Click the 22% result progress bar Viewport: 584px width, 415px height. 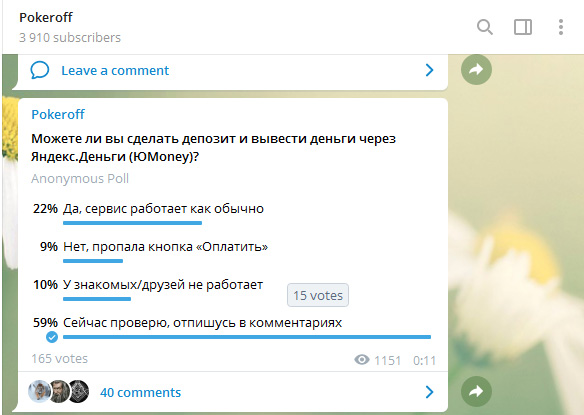132,223
